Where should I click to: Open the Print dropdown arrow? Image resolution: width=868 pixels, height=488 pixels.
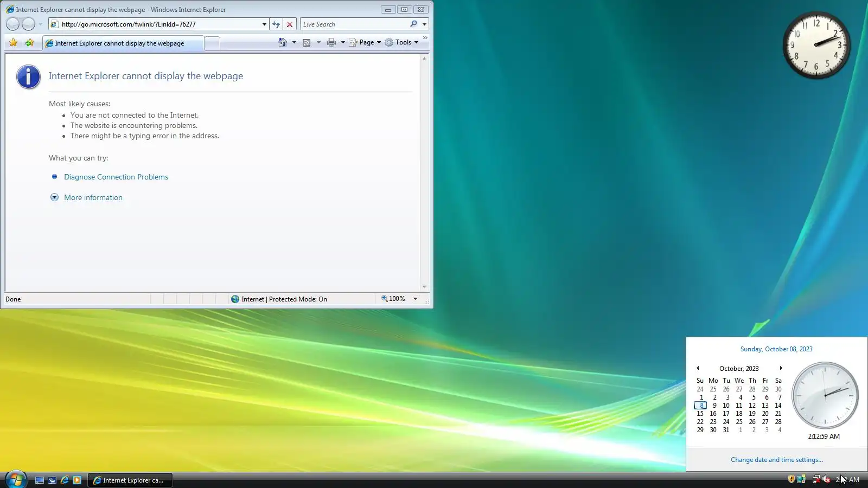tap(343, 42)
